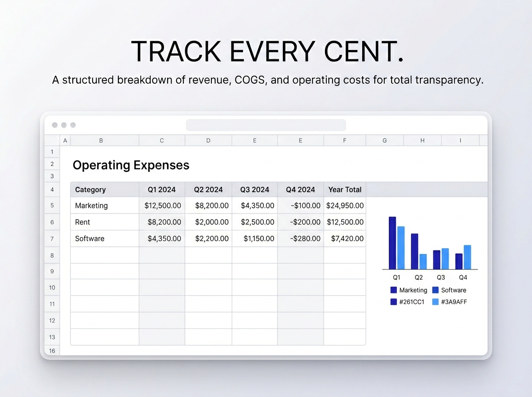This screenshot has width=532, height=397.
Task: Click the Q3 2024 header cell
Action: pos(254,190)
